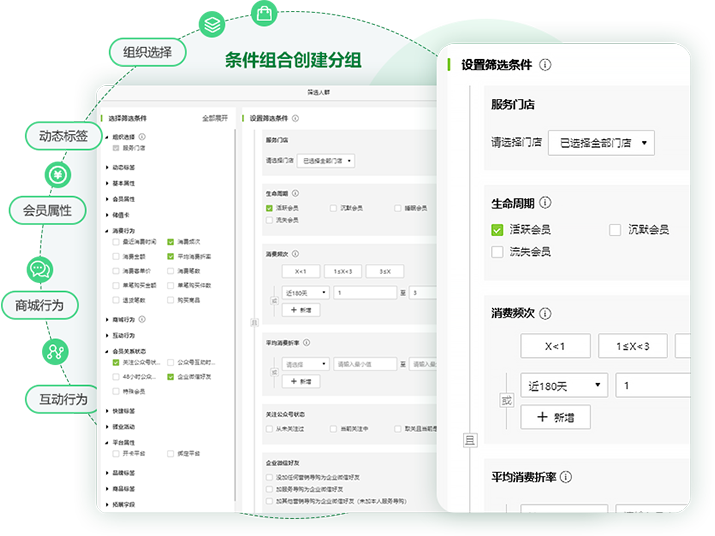The image size is (715, 536).
Task: Click the 筛选人群 window title
Action: click(318, 92)
